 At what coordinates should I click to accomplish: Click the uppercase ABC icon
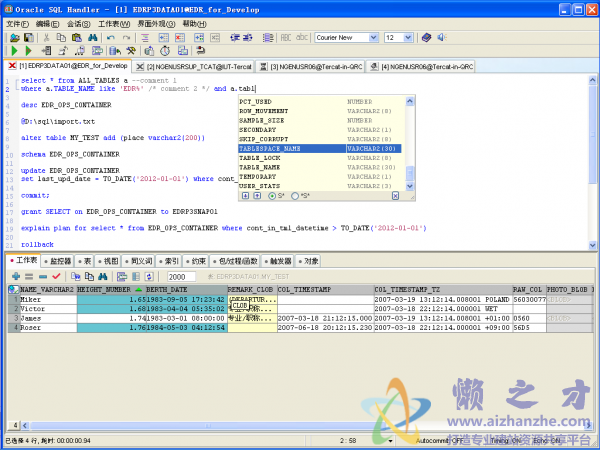285,38
